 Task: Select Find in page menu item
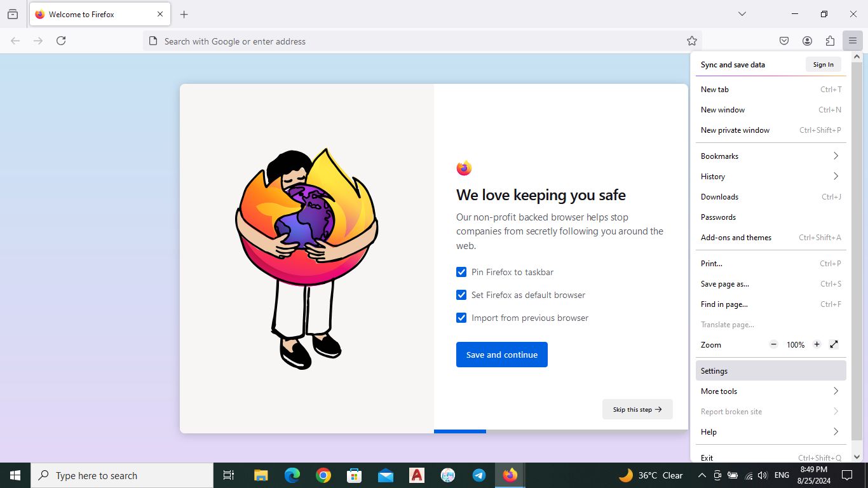(x=771, y=304)
